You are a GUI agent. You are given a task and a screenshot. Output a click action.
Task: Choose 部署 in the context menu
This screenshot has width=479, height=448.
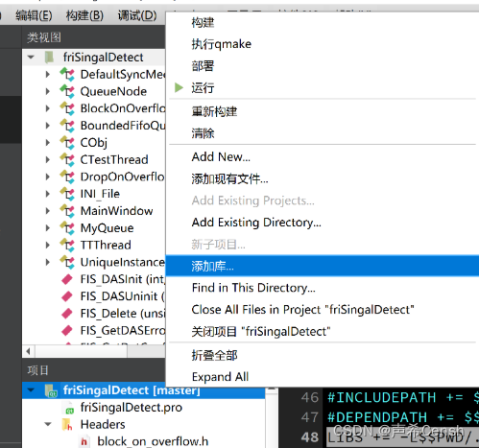pos(323,66)
